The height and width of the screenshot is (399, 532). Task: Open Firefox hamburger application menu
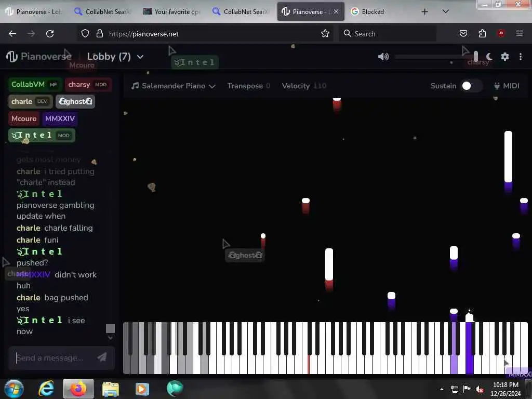coord(519,33)
